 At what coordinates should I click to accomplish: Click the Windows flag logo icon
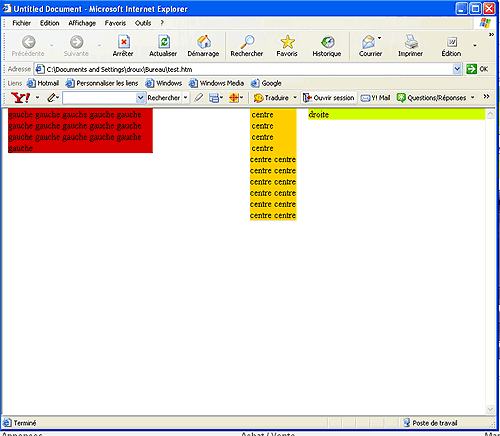[485, 23]
